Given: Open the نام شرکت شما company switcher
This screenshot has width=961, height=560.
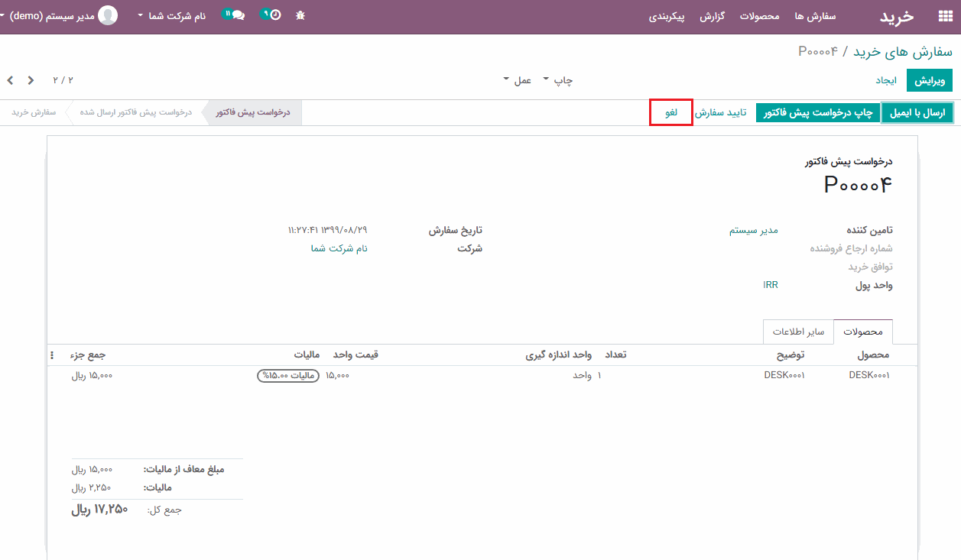Looking at the screenshot, I should 172,15.
